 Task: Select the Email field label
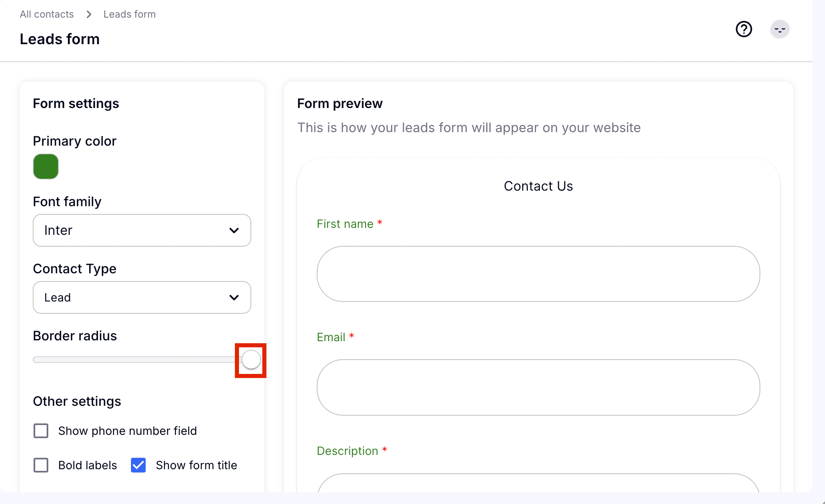331,337
